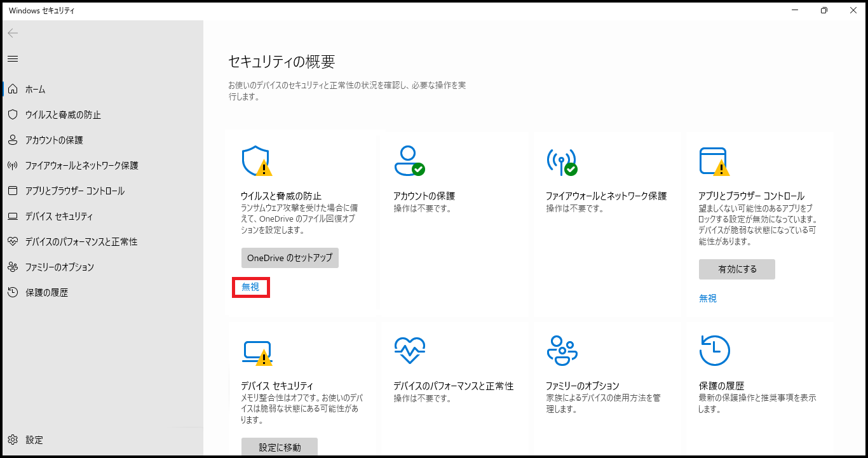Click the window icon for アプリとブラウザー コントロール in sidebar

12,191
